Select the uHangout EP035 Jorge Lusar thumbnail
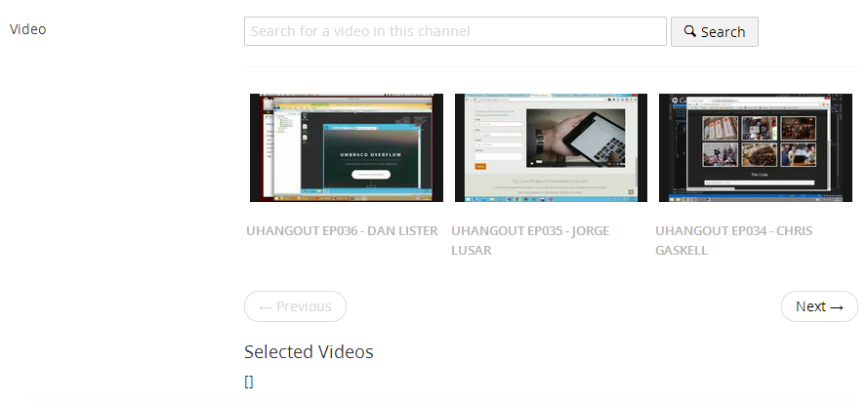The height and width of the screenshot is (404, 868). 551,147
